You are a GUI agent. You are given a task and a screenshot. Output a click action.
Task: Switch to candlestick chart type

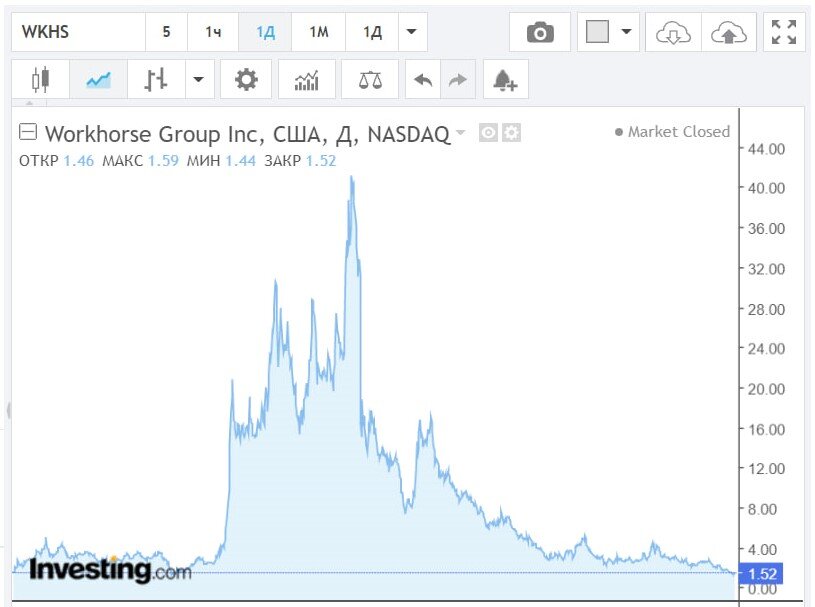(x=41, y=80)
